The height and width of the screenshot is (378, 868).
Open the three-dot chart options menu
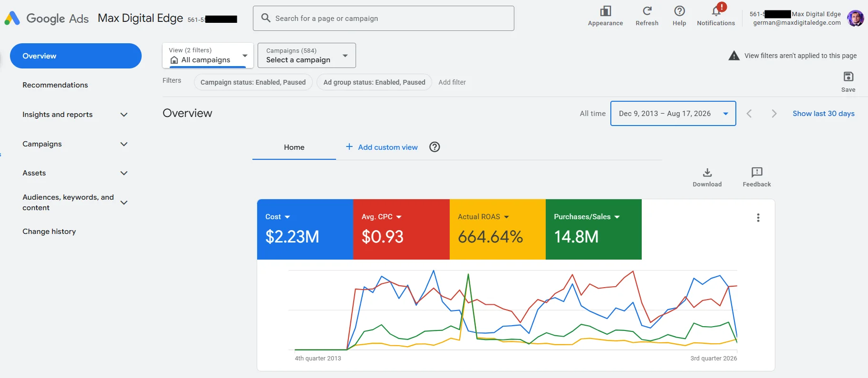tap(758, 218)
